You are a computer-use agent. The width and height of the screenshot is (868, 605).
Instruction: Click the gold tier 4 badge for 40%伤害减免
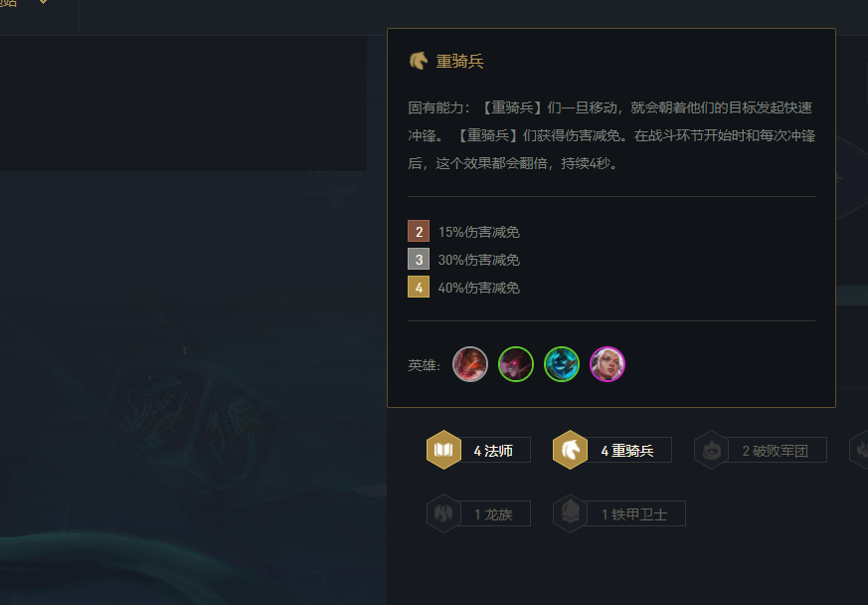coord(419,287)
